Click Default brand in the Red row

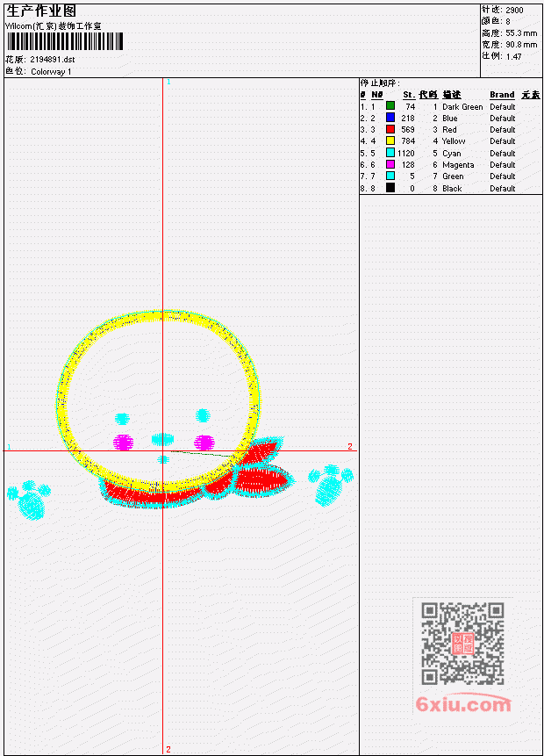point(503,130)
